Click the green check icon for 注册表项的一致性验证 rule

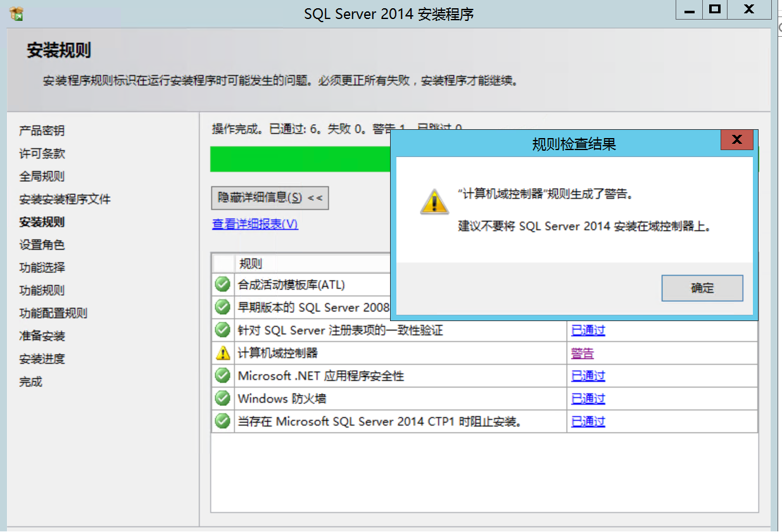point(223,330)
